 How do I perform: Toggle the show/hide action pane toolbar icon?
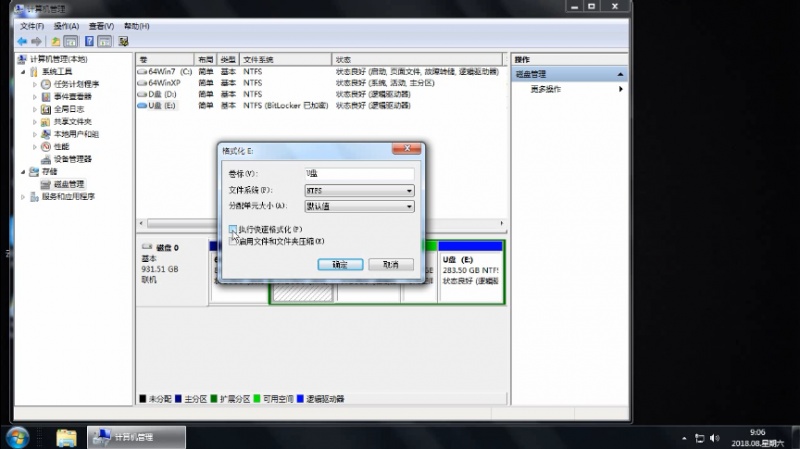pyautogui.click(x=105, y=41)
